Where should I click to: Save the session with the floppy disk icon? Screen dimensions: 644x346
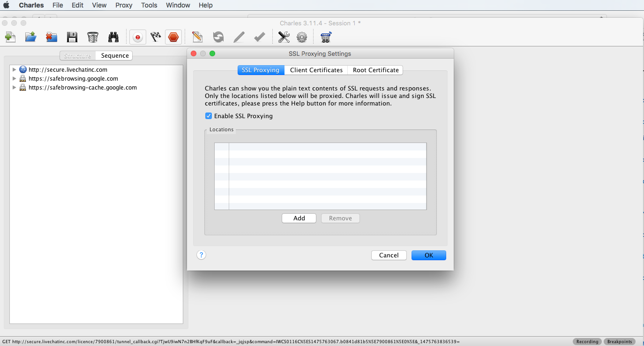(x=72, y=37)
